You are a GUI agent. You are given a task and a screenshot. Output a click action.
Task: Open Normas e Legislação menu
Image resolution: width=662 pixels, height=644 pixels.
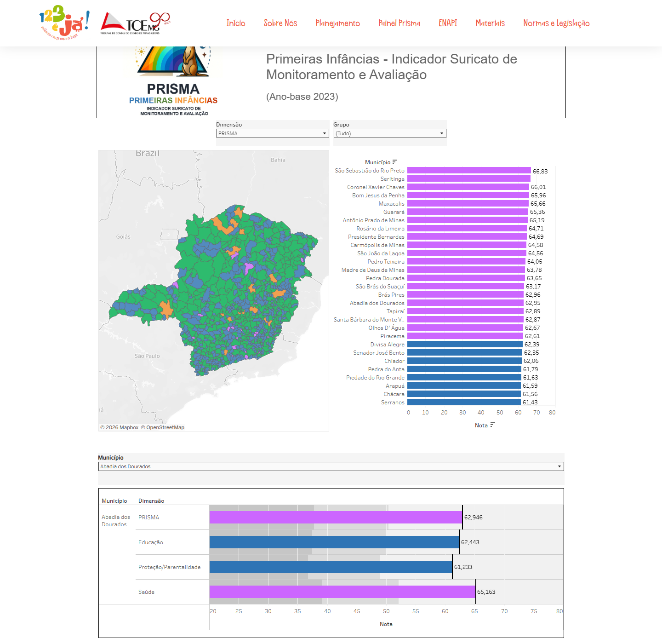(x=556, y=23)
